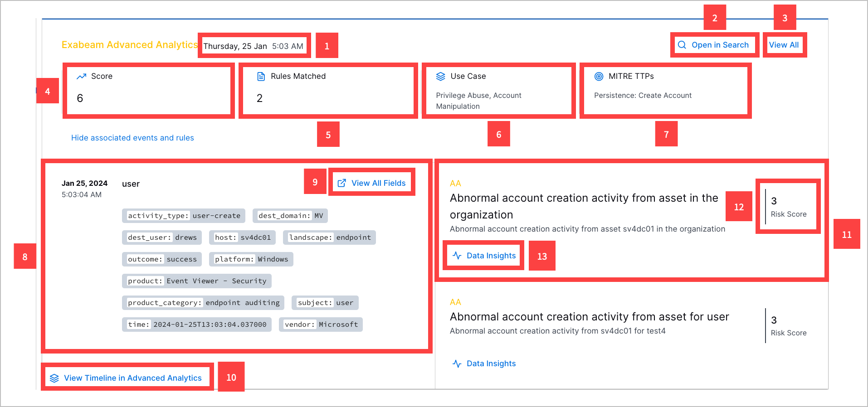Select the dest_user: drews field chip
The width and height of the screenshot is (868, 407).
[x=162, y=237]
